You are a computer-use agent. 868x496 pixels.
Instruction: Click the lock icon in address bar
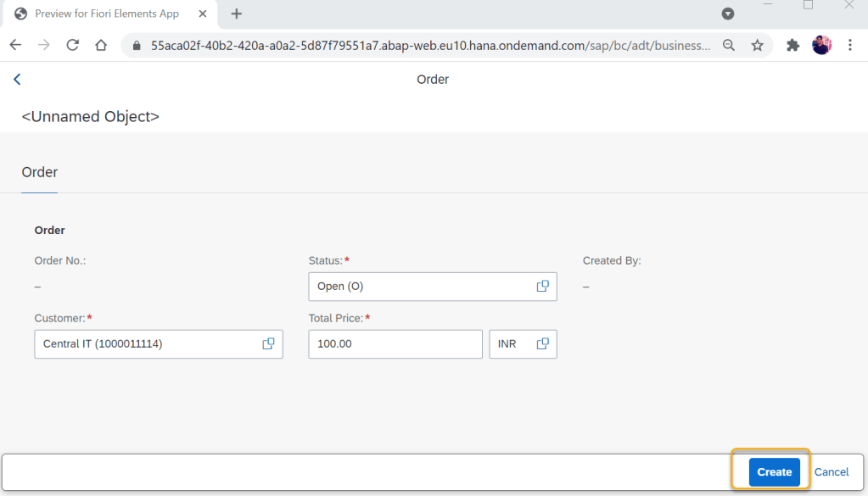click(136, 46)
